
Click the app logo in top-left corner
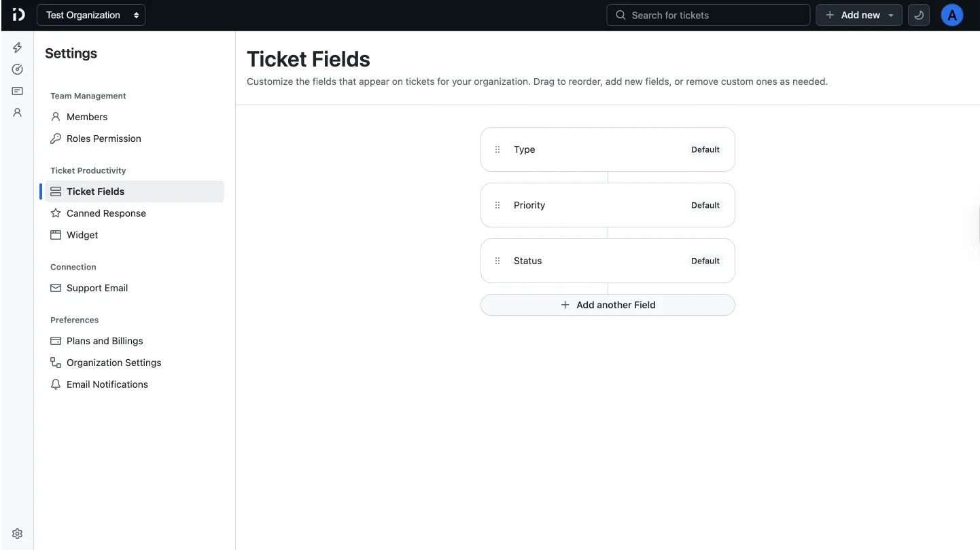[18, 14]
